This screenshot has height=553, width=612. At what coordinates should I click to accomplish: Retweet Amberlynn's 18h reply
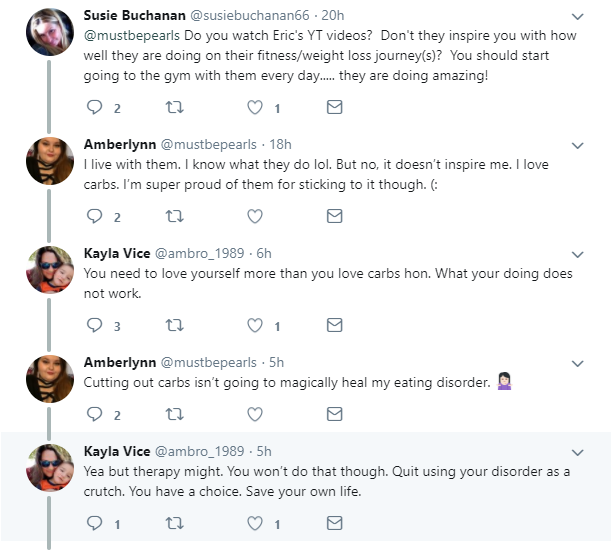(174, 216)
